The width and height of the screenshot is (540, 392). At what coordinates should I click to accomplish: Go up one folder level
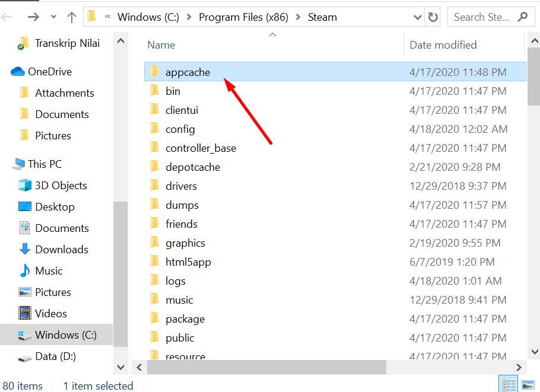coord(72,17)
